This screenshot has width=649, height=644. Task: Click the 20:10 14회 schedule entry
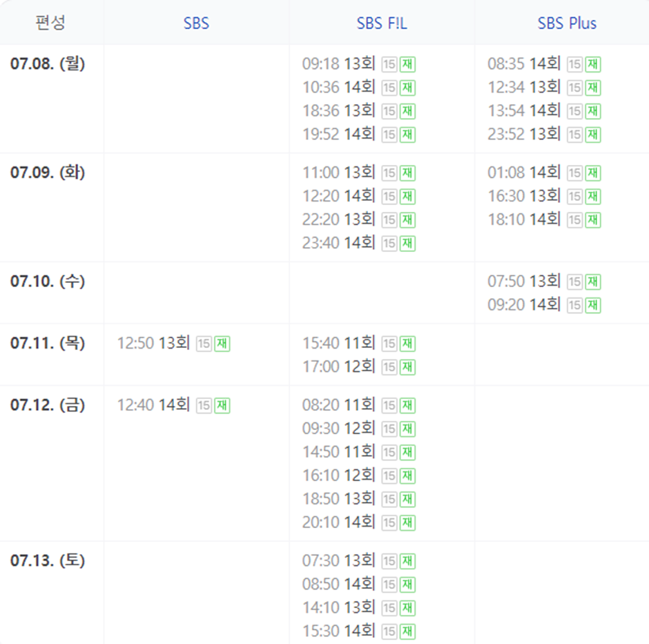(338, 523)
